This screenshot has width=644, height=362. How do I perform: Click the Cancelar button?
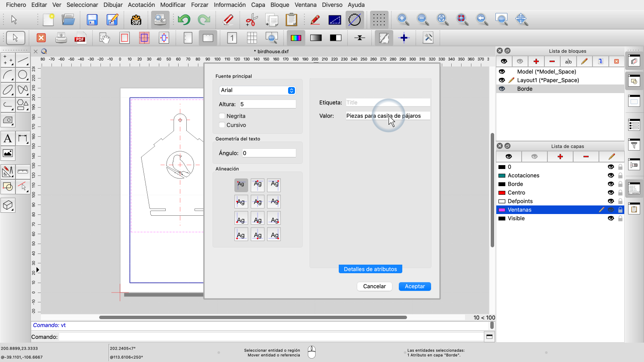(x=374, y=286)
